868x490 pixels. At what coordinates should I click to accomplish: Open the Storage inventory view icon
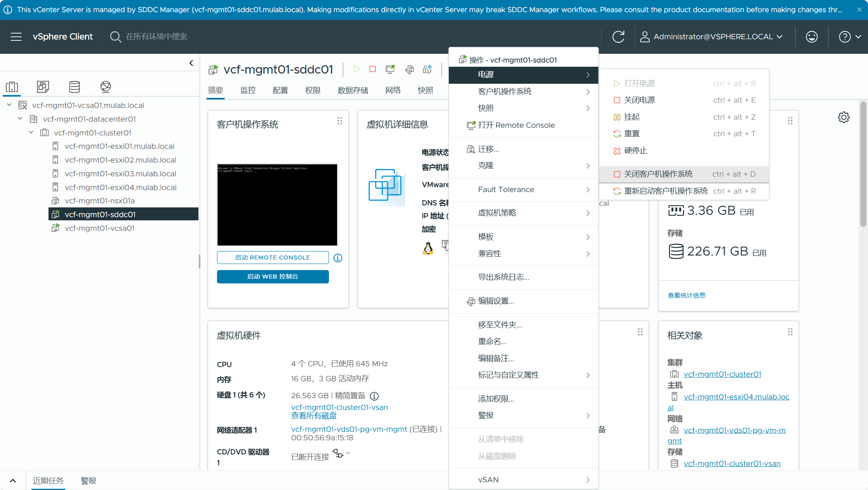(74, 87)
